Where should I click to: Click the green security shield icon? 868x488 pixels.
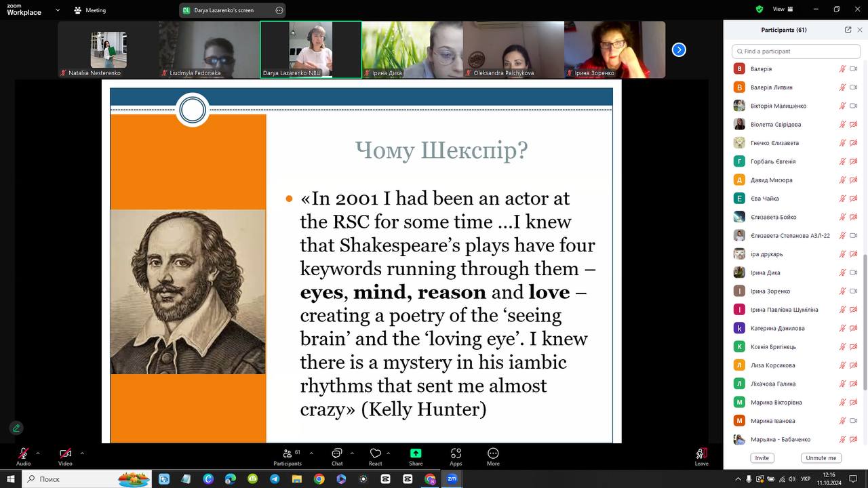point(759,9)
